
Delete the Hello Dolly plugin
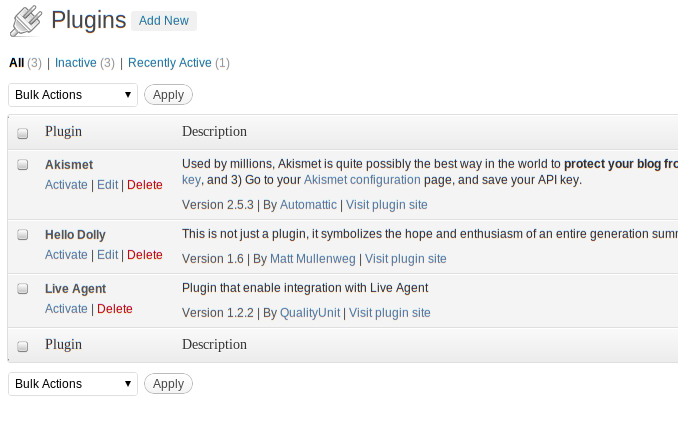[145, 255]
